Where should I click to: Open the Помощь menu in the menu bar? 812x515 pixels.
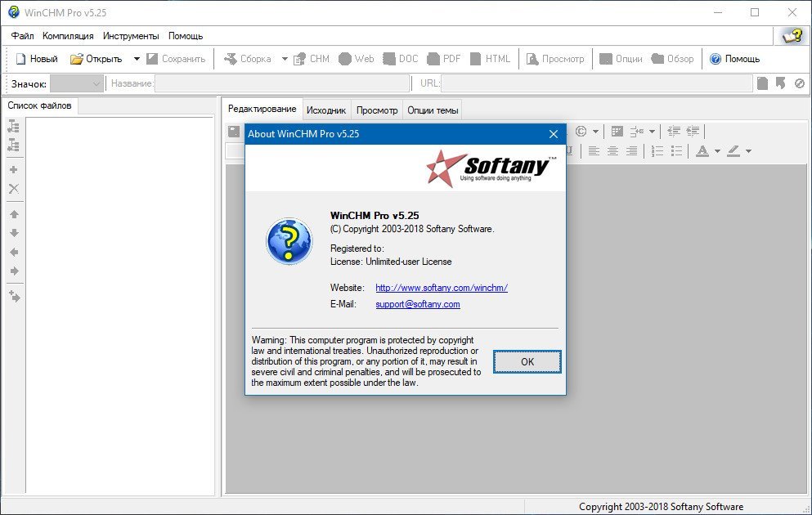pos(186,36)
